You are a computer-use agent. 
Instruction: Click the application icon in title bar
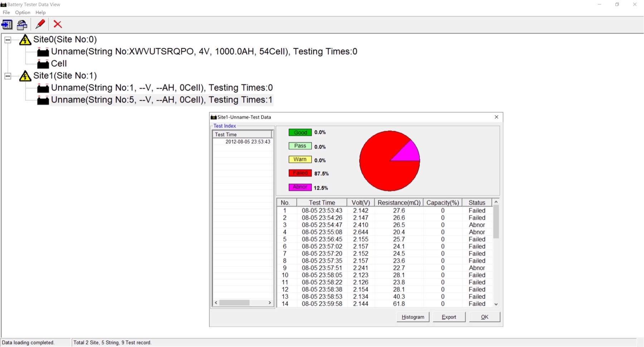[x=4, y=4]
